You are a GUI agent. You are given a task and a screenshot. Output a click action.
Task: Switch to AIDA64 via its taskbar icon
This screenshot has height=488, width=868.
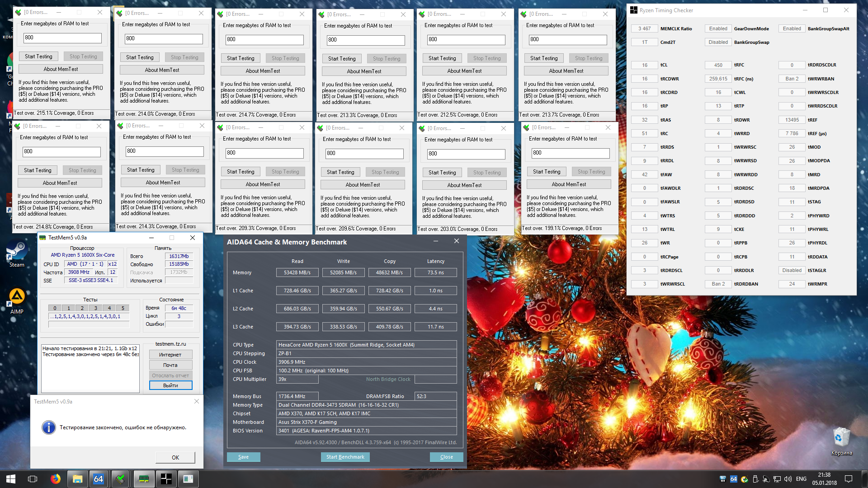click(98, 479)
